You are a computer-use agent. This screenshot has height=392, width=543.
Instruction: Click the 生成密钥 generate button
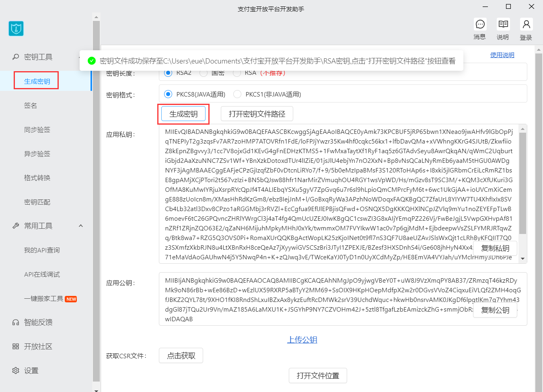coord(183,114)
